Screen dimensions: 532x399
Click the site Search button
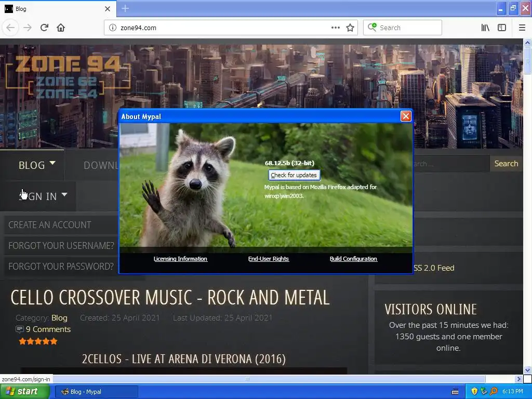click(506, 164)
